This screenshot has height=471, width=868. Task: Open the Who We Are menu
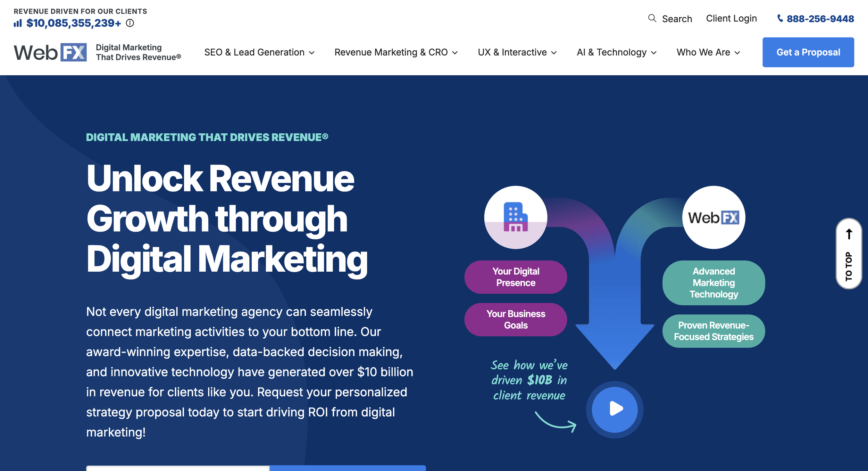(708, 52)
